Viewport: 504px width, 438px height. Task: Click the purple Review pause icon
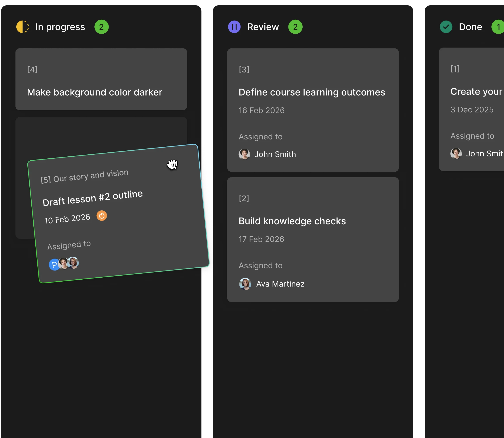pyautogui.click(x=234, y=27)
